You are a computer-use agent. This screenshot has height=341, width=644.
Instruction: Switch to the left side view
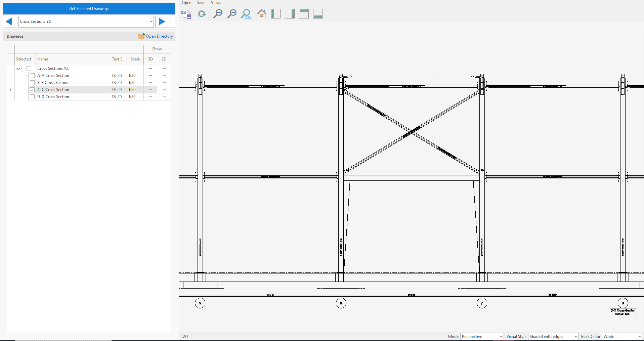[275, 14]
